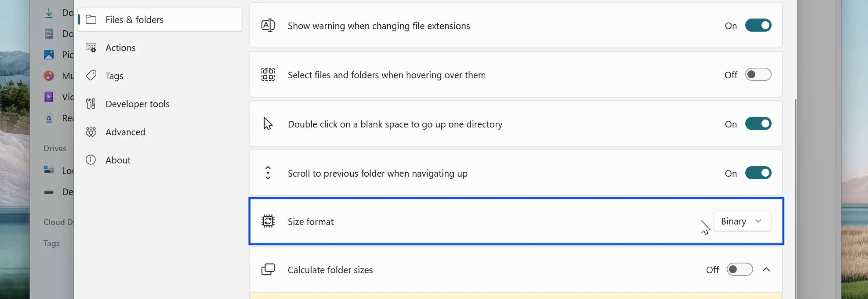Turn off scroll to previous folder setting
Screen dimensions: 868x299
coord(758,173)
